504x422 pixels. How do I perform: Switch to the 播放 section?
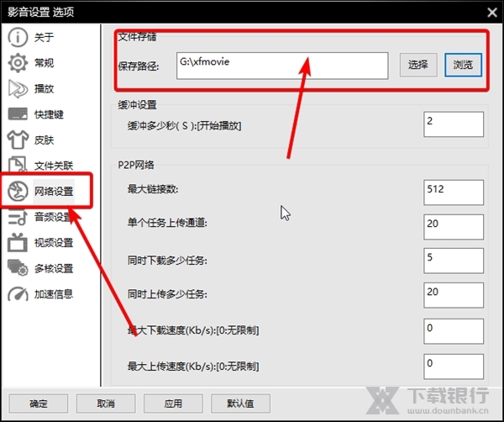click(x=44, y=89)
